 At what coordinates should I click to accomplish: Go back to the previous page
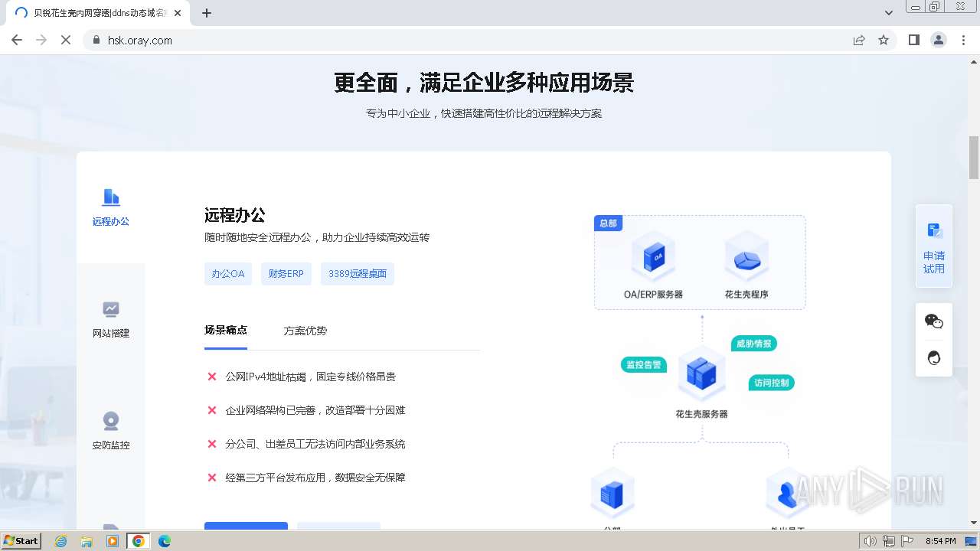click(x=17, y=40)
